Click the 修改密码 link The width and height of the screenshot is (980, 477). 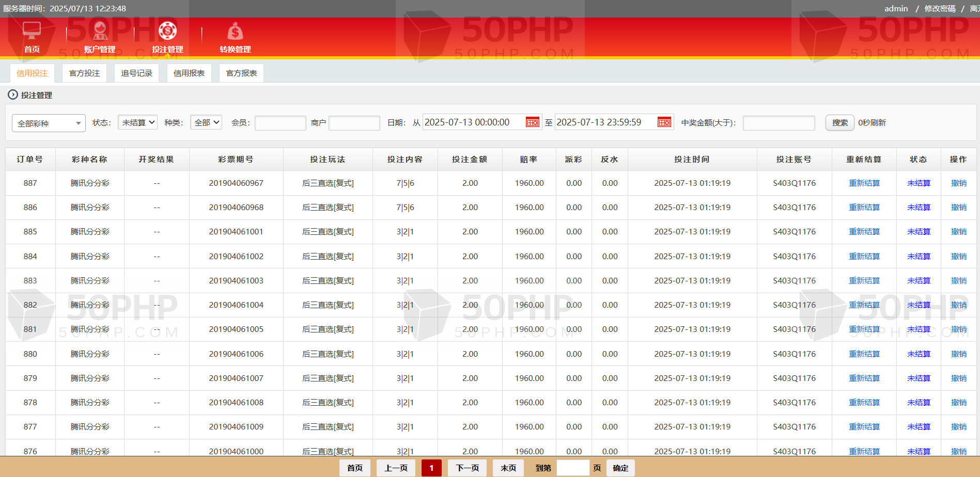tap(940, 9)
